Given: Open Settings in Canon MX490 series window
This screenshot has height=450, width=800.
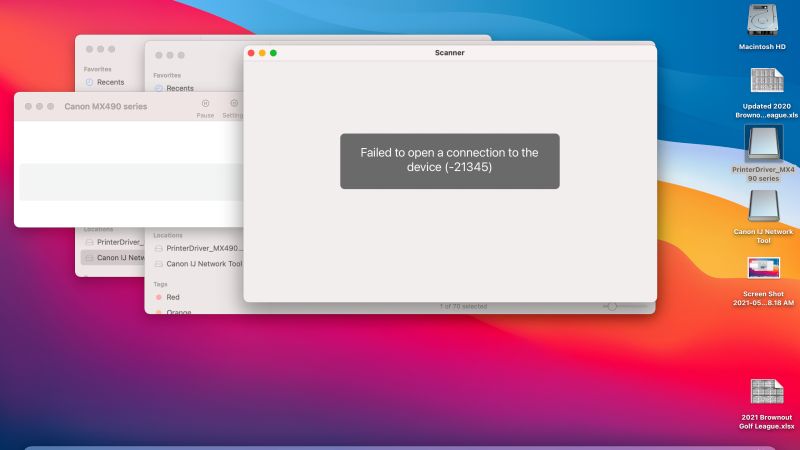Looking at the screenshot, I should [234, 104].
